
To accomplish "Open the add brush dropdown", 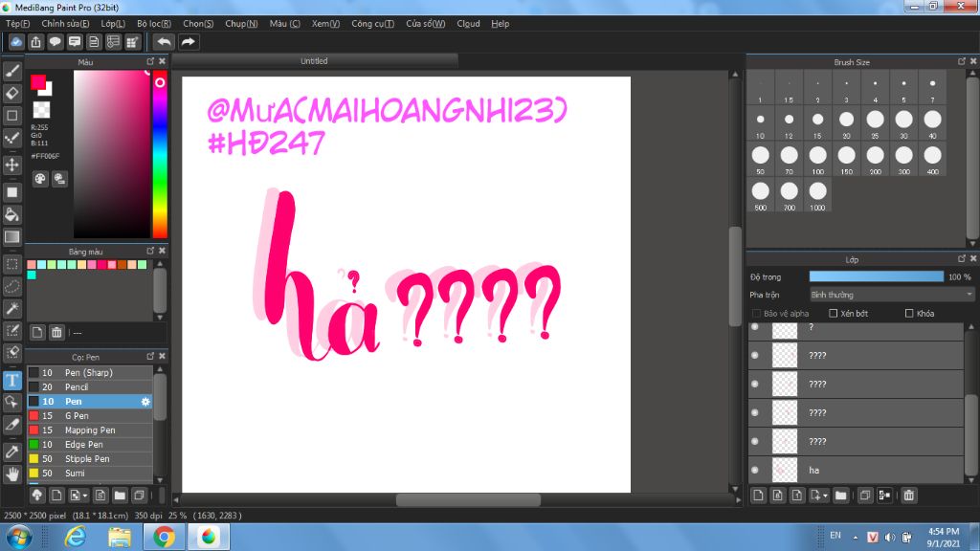I will coord(85,496).
